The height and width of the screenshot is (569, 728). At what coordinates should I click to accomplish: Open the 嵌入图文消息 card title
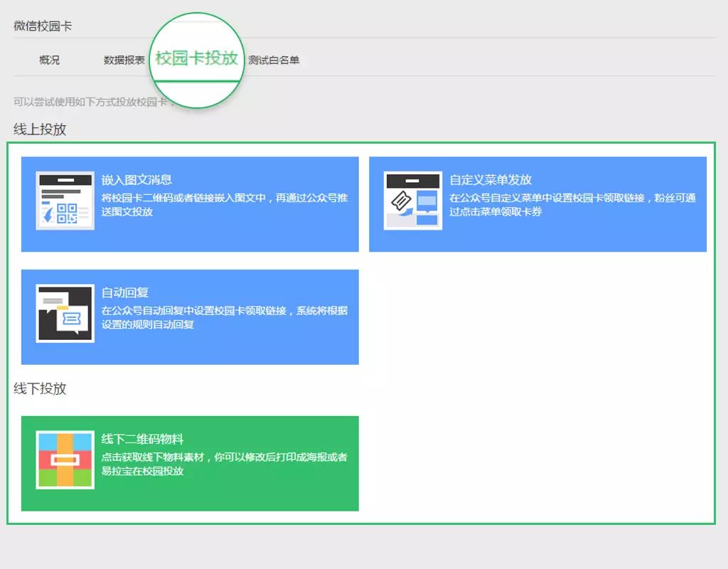tap(136, 180)
